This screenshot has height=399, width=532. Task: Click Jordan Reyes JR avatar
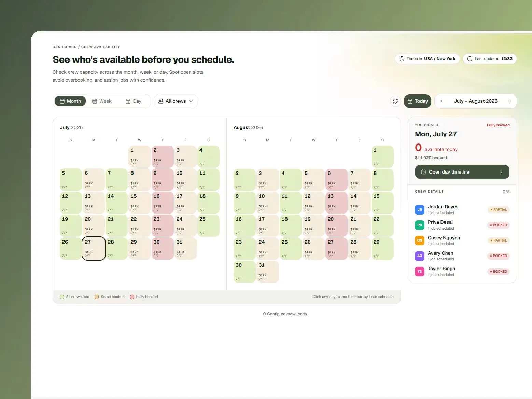tap(420, 210)
